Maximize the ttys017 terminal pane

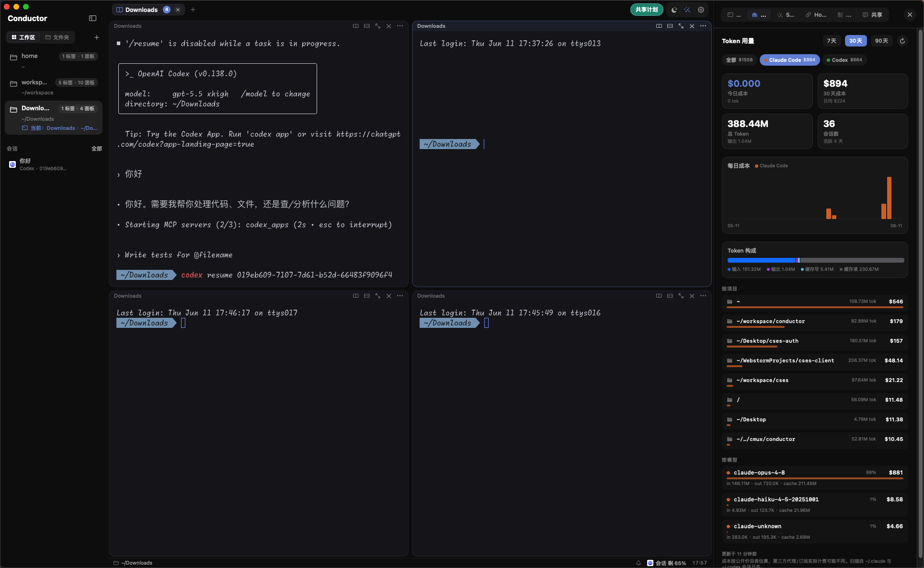pos(378,296)
